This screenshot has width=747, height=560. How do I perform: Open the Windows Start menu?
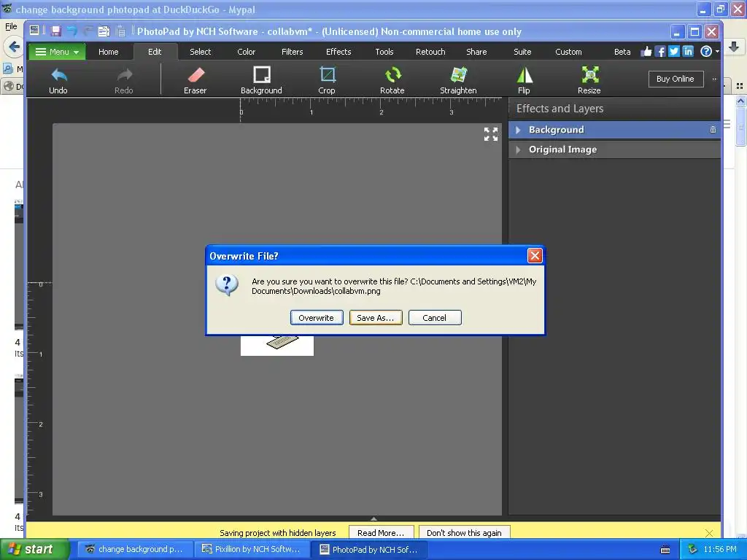tap(34, 549)
